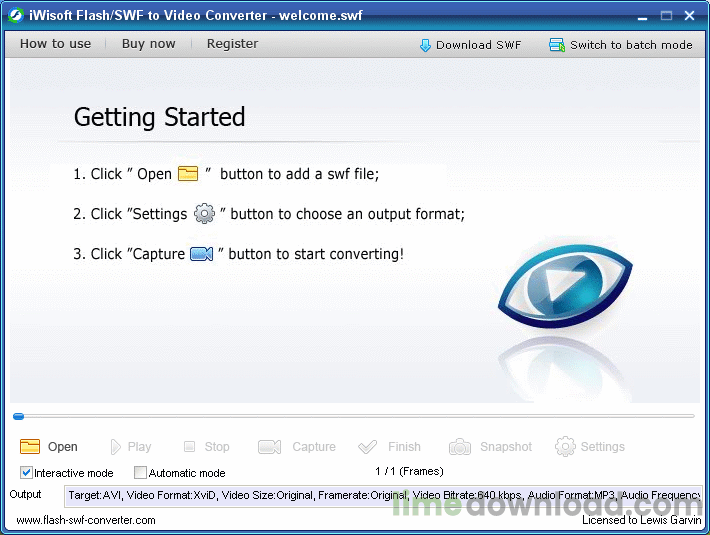Maximize the converter window

pyautogui.click(x=666, y=16)
